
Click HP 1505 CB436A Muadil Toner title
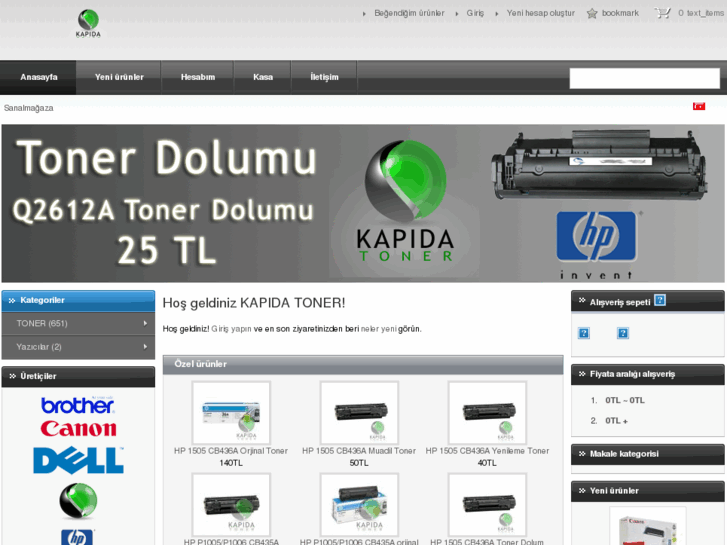pos(359,451)
